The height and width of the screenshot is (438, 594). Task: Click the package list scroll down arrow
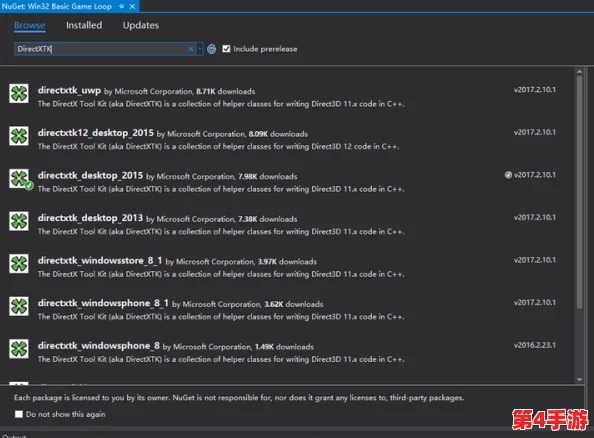[579, 380]
